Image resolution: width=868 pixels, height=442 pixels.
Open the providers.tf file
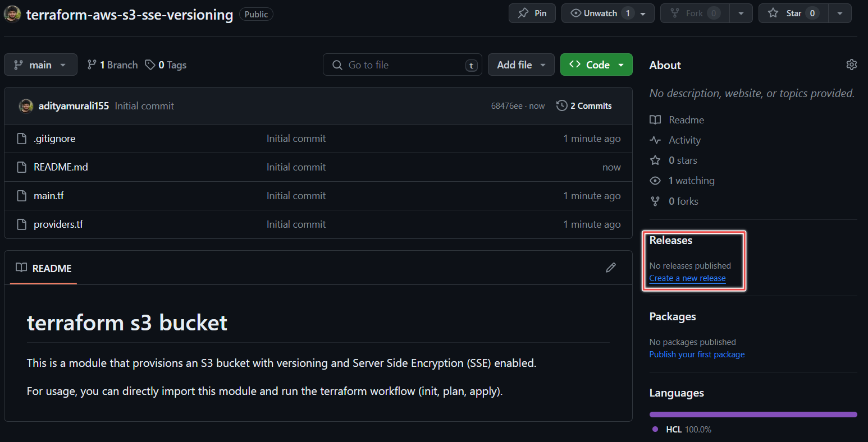(x=58, y=224)
